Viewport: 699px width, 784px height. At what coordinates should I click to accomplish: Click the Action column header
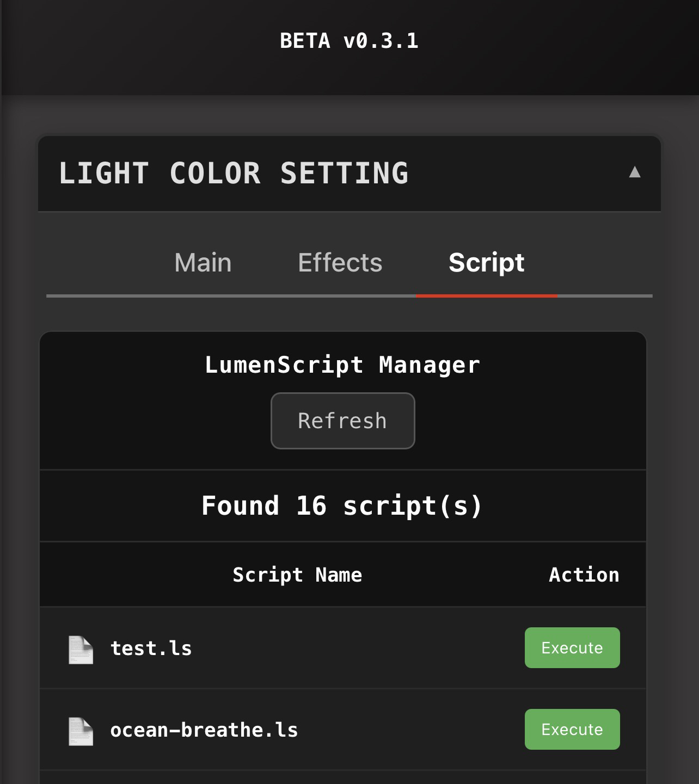584,575
